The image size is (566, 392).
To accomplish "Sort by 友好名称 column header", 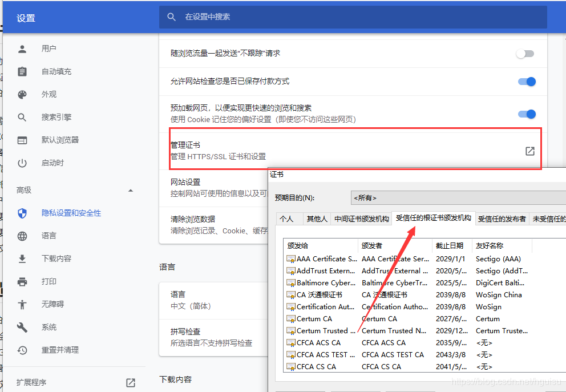I will click(x=502, y=246).
